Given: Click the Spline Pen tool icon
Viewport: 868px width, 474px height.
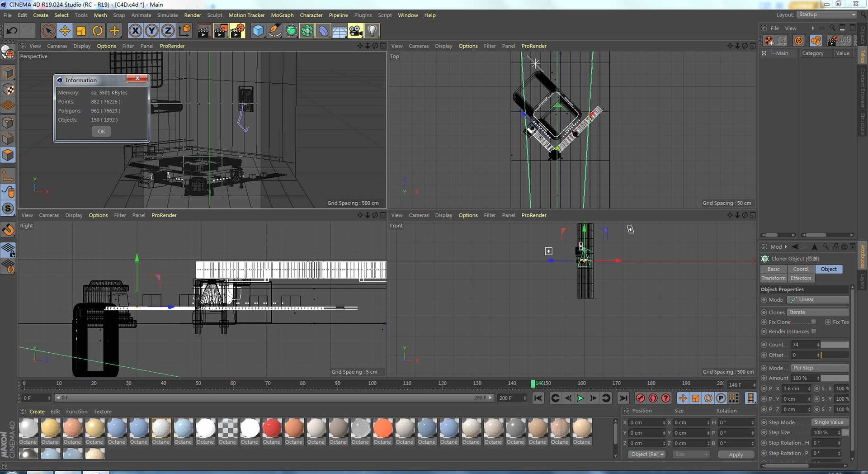Looking at the screenshot, I should (x=274, y=31).
